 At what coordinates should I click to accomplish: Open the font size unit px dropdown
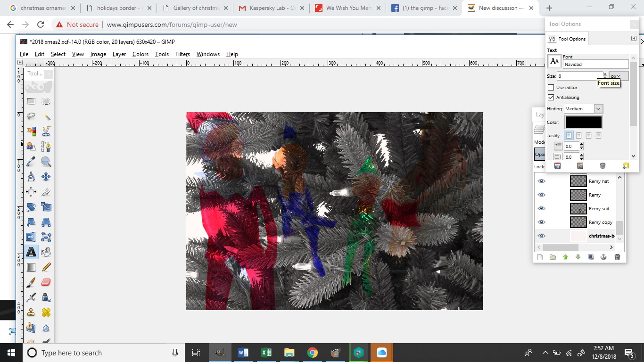coord(619,75)
